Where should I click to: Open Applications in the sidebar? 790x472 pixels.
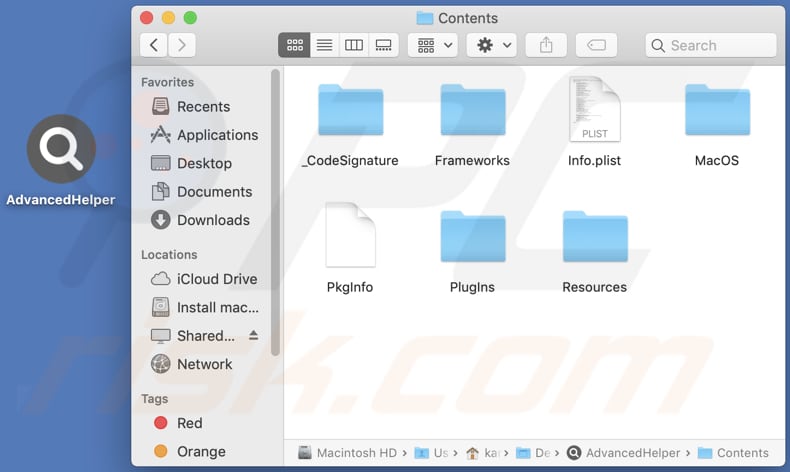coord(205,135)
